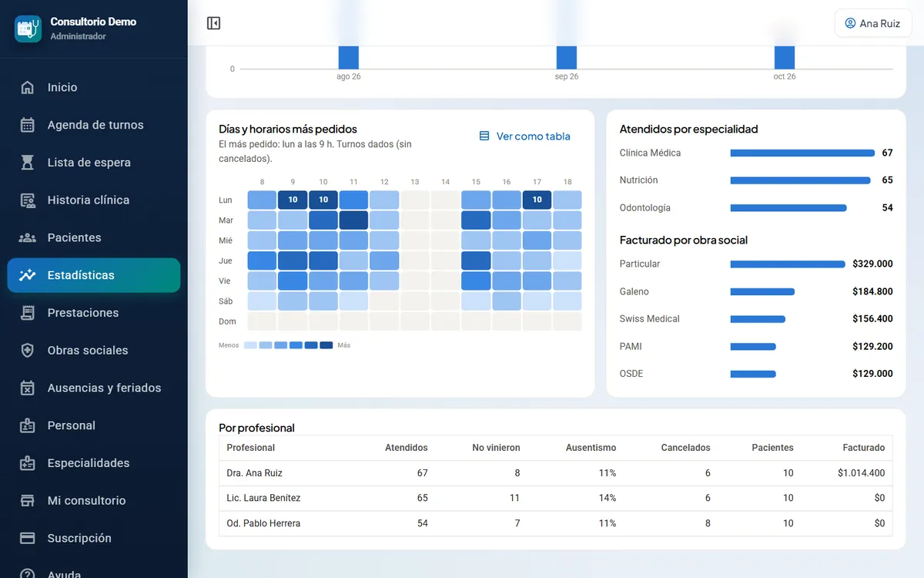
Task: Click the Consultorio Demo logo icon
Action: [x=28, y=29]
